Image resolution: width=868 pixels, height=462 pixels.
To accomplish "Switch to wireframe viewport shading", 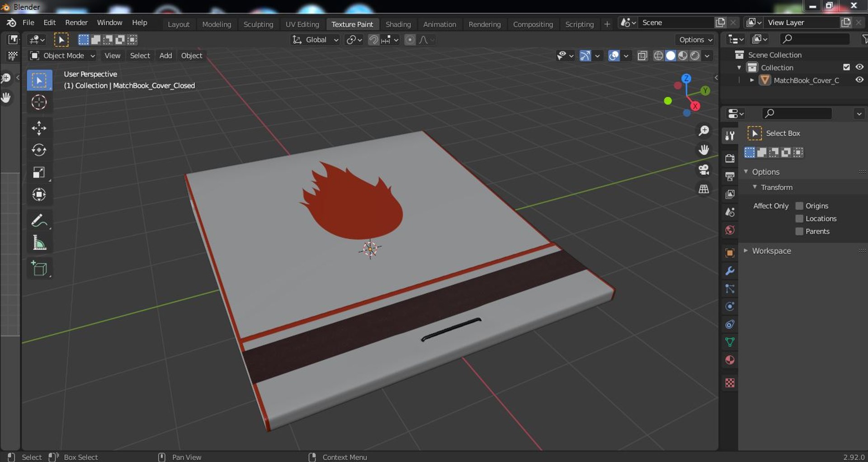I will (658, 56).
